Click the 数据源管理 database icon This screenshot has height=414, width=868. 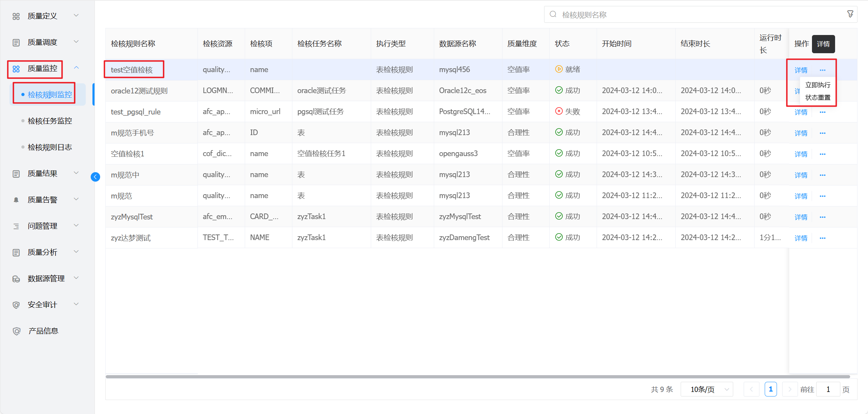[16, 279]
